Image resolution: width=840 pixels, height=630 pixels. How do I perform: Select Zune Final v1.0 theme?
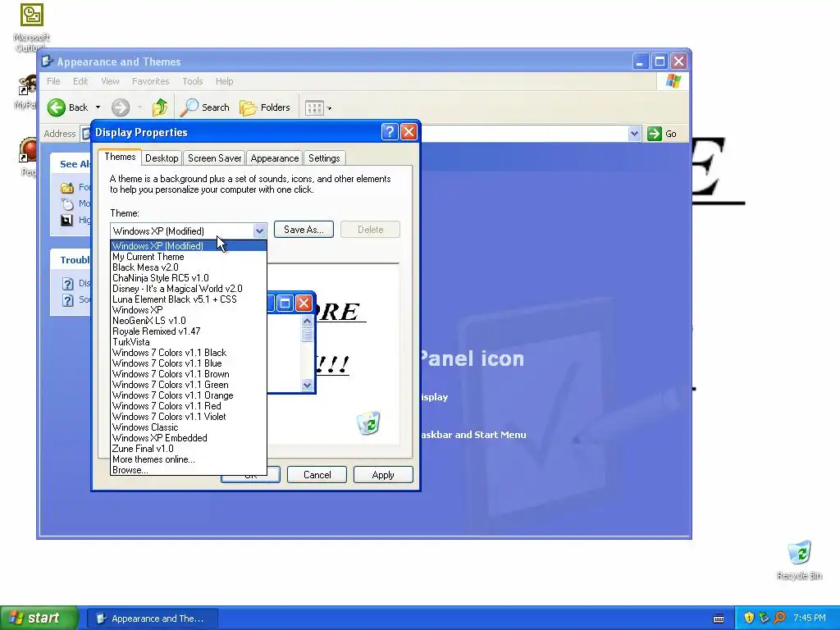[189, 449]
